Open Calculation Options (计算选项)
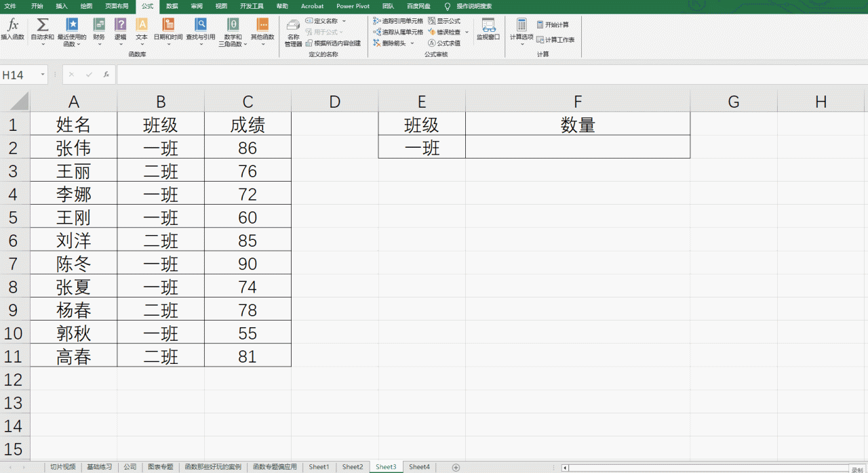Viewport: 868px width, 473px height. click(x=521, y=33)
